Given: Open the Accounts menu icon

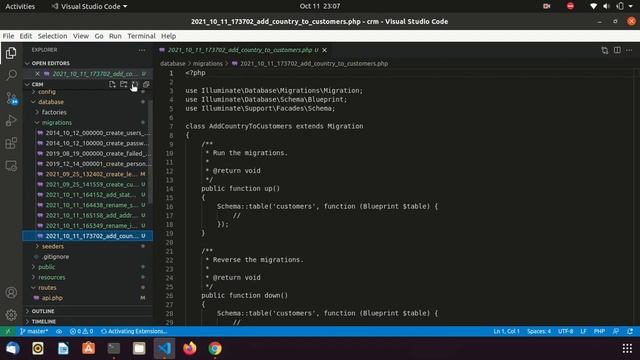Looking at the screenshot, I should tap(11, 293).
